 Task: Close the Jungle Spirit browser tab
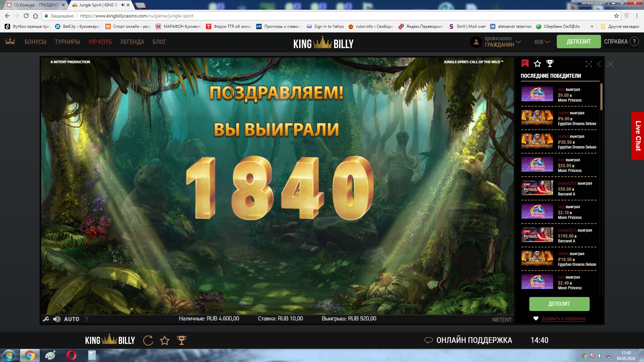tap(128, 5)
